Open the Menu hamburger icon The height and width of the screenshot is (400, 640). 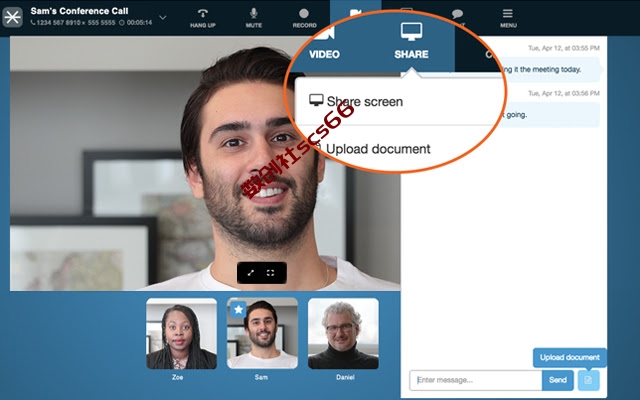(508, 18)
